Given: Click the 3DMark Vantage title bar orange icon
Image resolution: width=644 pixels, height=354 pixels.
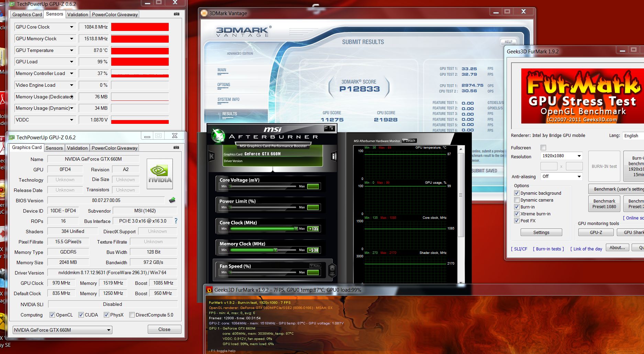Looking at the screenshot, I should click(204, 13).
